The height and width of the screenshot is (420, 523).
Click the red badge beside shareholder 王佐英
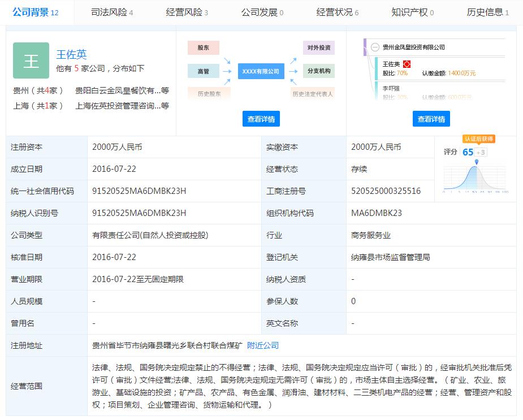click(408, 63)
